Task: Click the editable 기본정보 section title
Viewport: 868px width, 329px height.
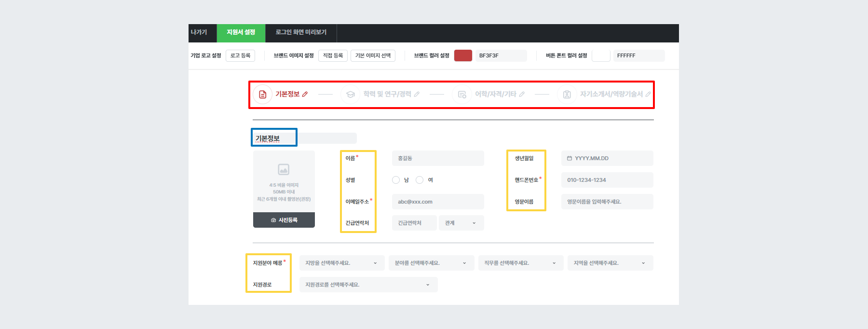Action: [305, 138]
